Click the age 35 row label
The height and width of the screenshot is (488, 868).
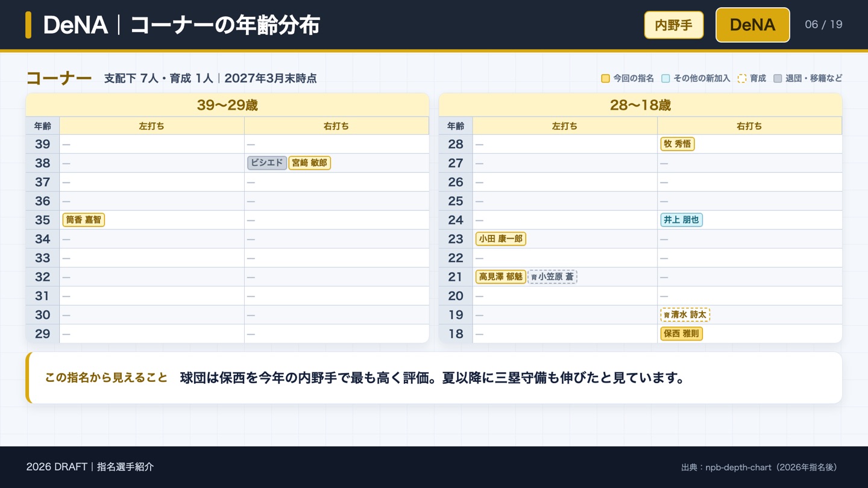click(43, 220)
